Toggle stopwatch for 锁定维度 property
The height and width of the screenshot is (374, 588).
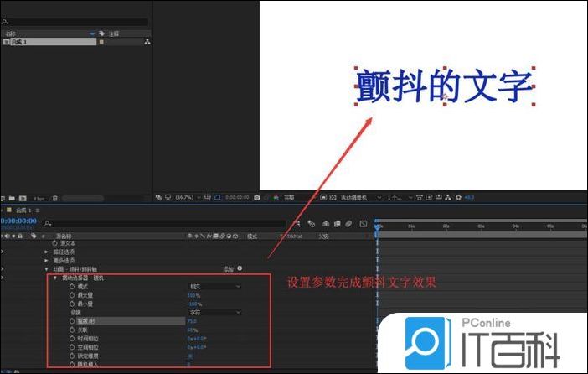pos(72,356)
